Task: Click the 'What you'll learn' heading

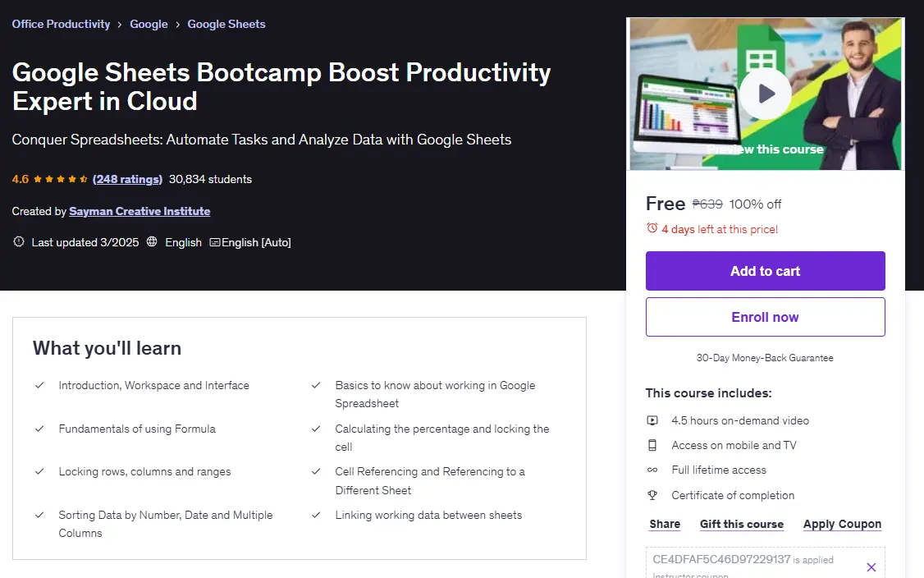Action: coord(107,348)
